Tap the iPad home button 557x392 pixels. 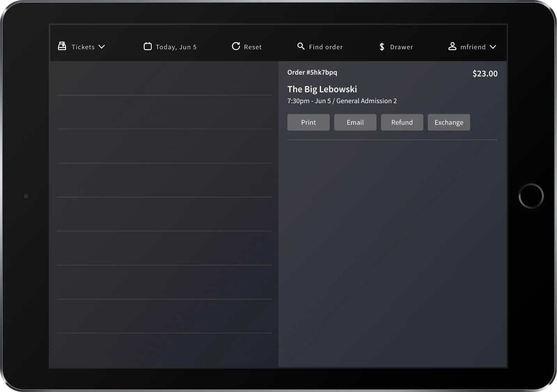click(531, 196)
